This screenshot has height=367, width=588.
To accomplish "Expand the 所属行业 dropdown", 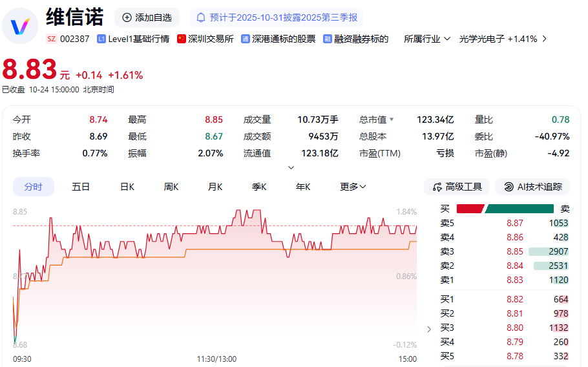I will coord(427,39).
